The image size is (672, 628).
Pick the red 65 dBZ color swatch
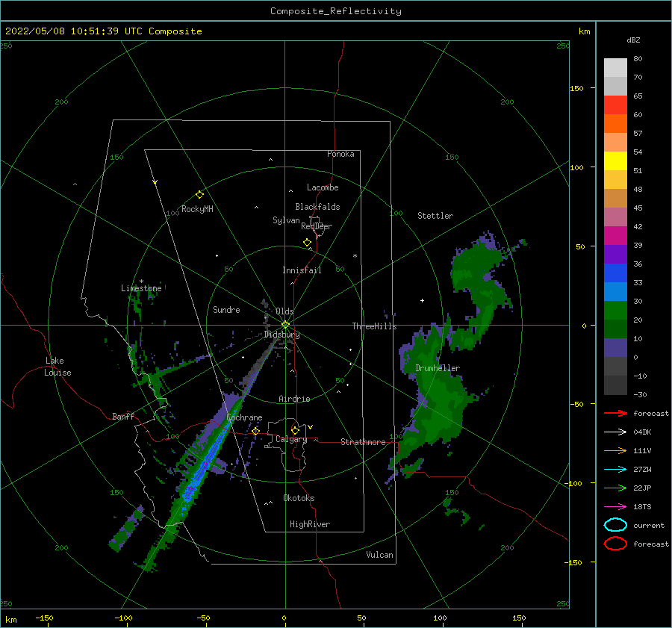pos(615,105)
